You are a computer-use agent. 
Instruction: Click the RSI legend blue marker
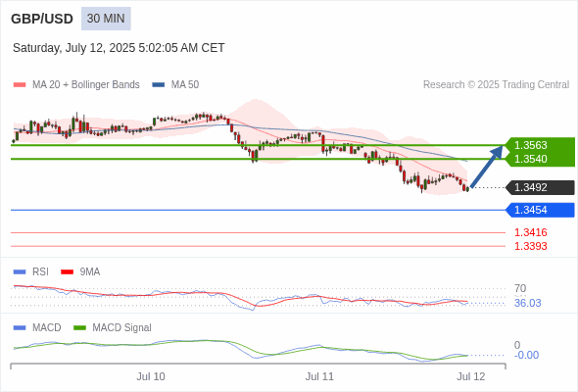click(x=20, y=272)
